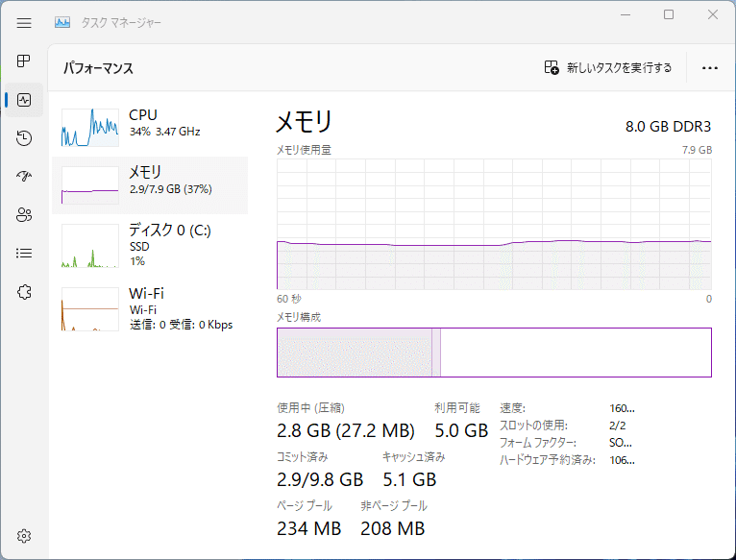Viewport: 736px width, 560px height.
Task: Click the 2.9/7.9 GB (37%) memory reading
Action: [170, 188]
